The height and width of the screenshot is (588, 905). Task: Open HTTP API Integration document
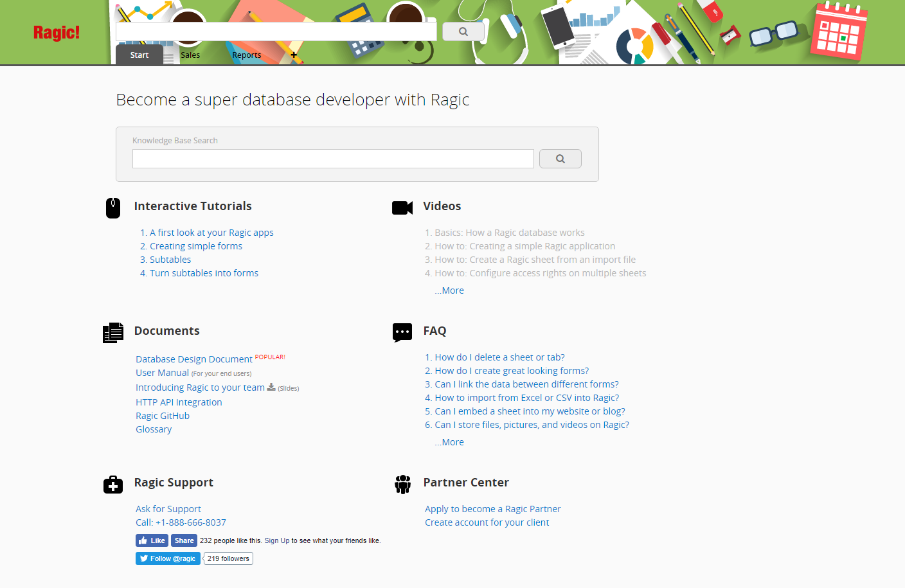coord(179,402)
